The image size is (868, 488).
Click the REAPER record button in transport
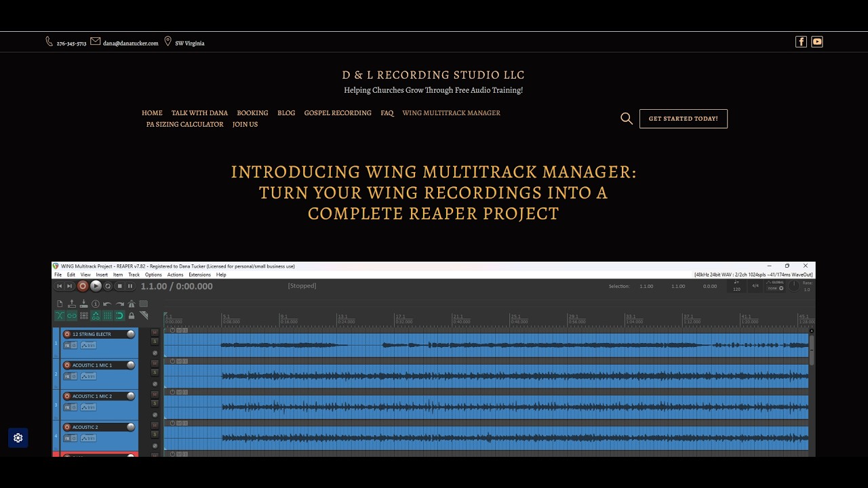coord(83,286)
